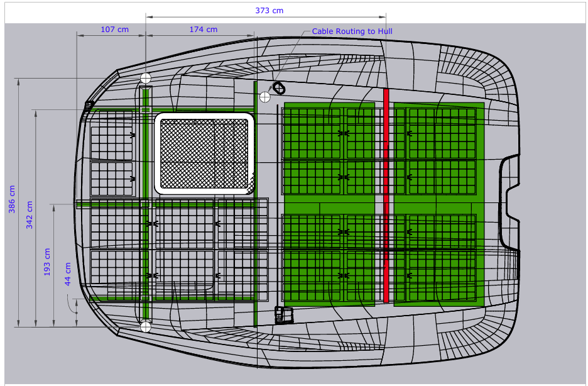Select the 193 cm dimension label
The image size is (588, 386).
[x=46, y=262]
